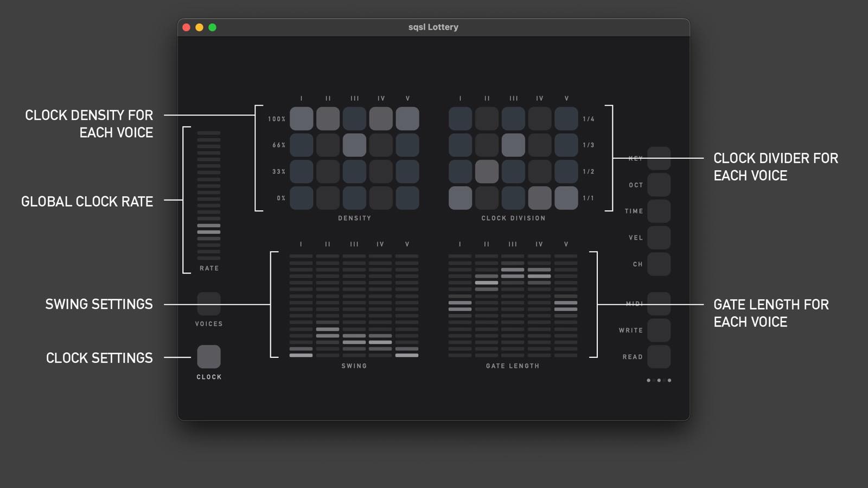This screenshot has height=488, width=868.
Task: Select the TIME button
Action: click(x=659, y=211)
